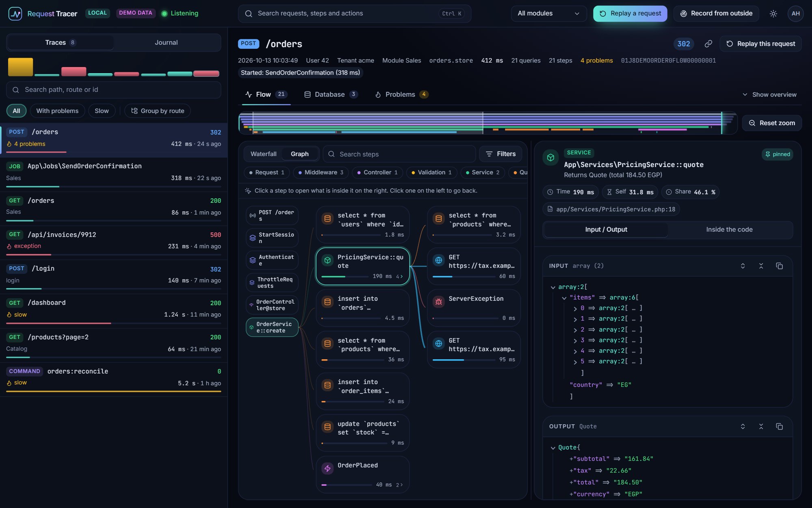Filter traces by Slow
The image size is (812, 508).
[101, 111]
